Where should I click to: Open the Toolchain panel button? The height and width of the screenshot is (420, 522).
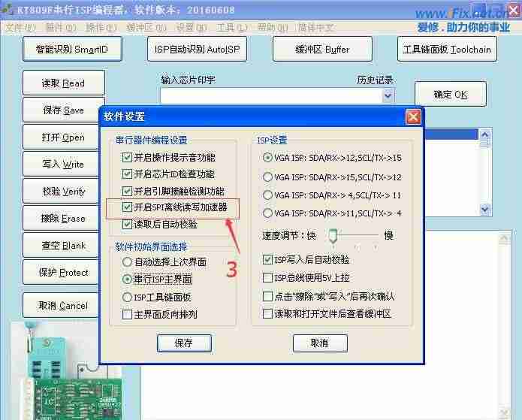click(x=446, y=50)
